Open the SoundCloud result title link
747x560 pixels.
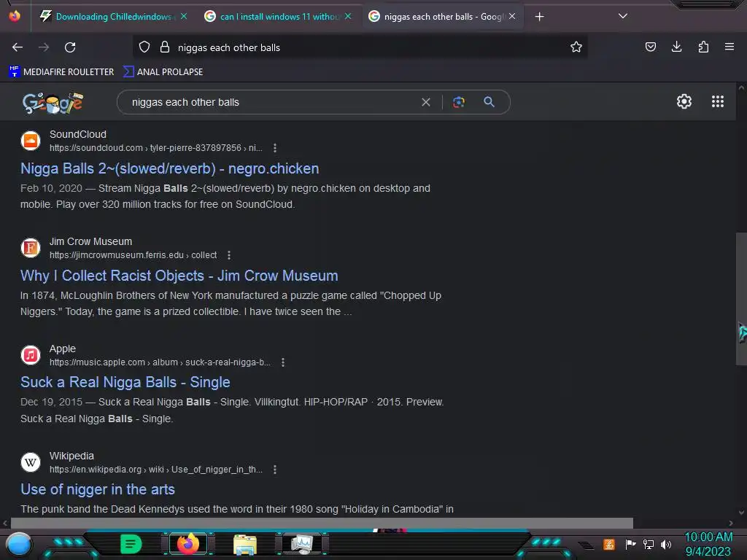(169, 168)
